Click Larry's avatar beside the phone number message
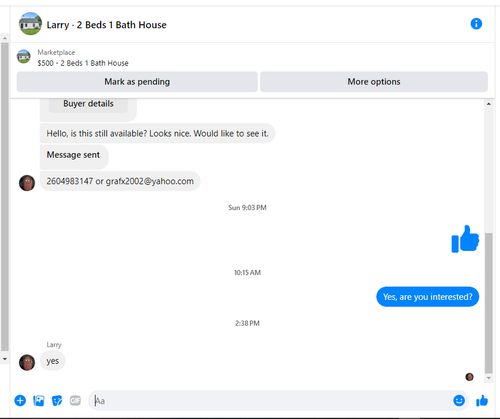This screenshot has width=500, height=419. pyautogui.click(x=27, y=183)
